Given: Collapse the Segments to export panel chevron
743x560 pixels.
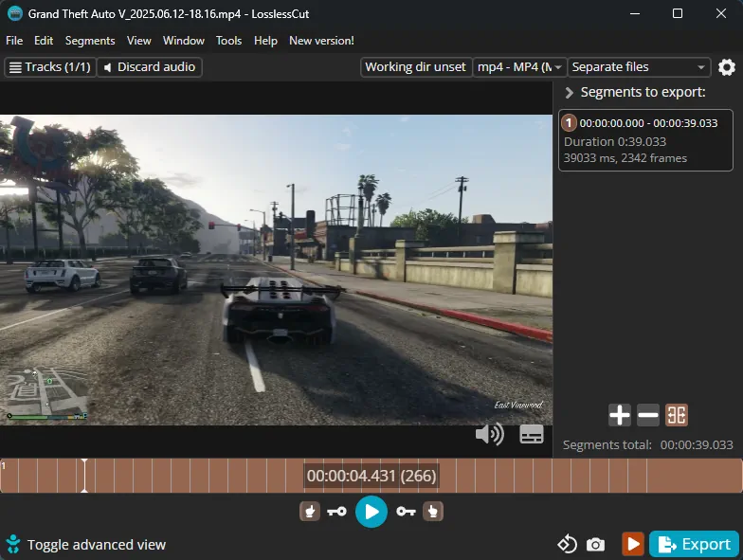Looking at the screenshot, I should point(569,93).
